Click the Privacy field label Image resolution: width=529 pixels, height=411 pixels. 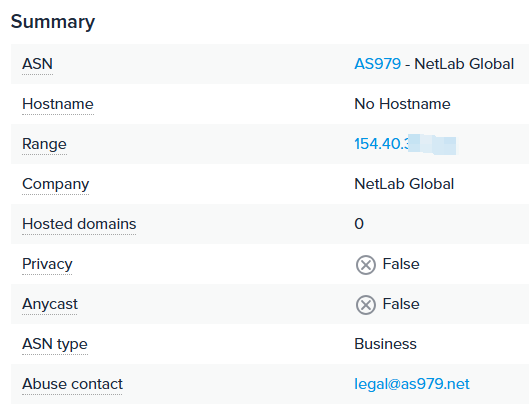tap(47, 264)
